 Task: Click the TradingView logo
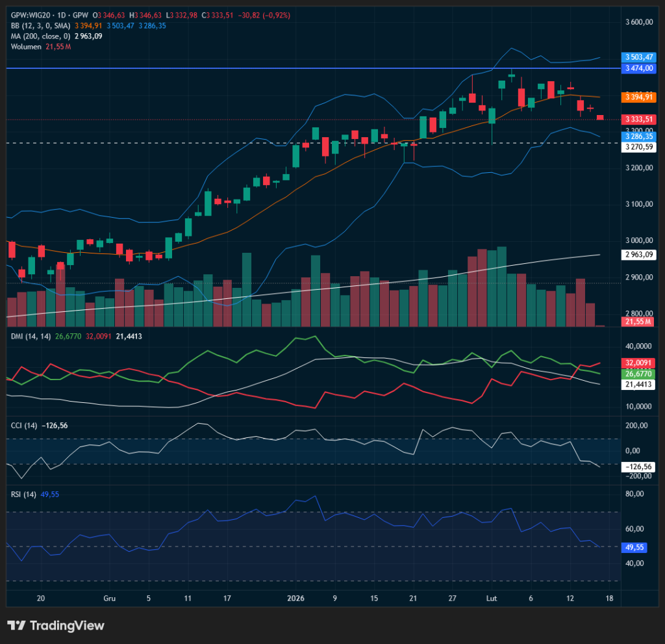(x=55, y=625)
